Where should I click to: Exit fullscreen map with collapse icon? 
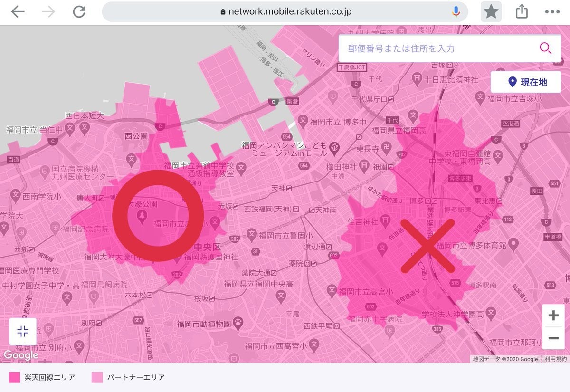tap(23, 331)
